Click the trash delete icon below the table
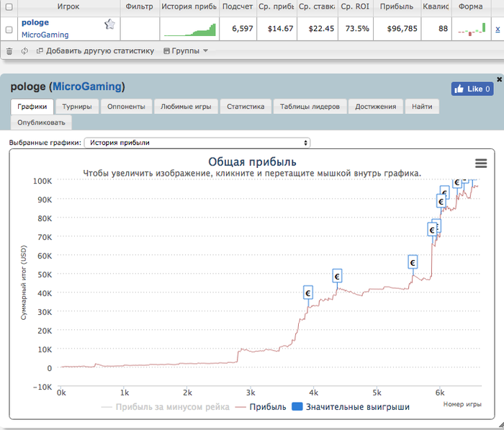The height and width of the screenshot is (430, 504). (9, 51)
